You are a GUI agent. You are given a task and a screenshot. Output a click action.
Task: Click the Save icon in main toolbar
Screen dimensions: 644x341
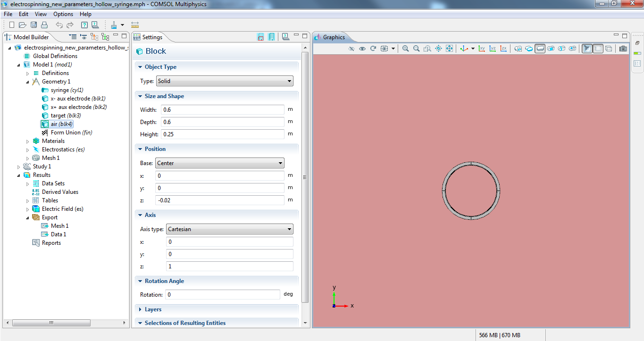click(34, 25)
